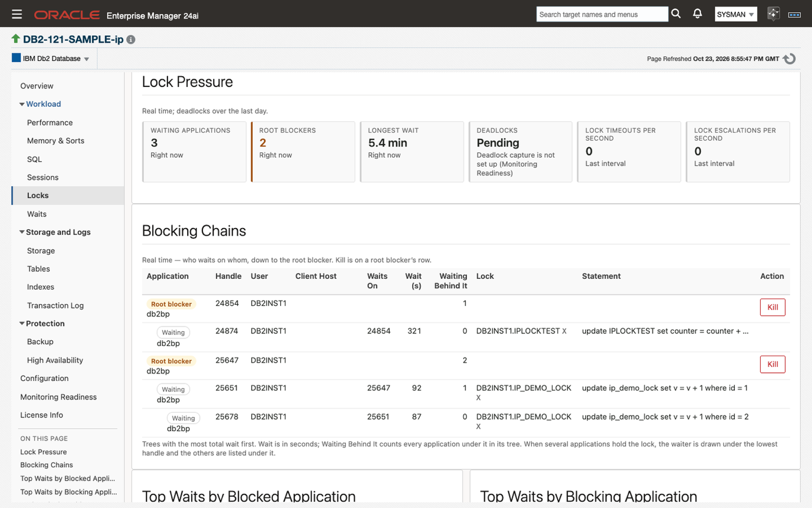812x508 pixels.
Task: Open the Sessions page
Action: (43, 177)
